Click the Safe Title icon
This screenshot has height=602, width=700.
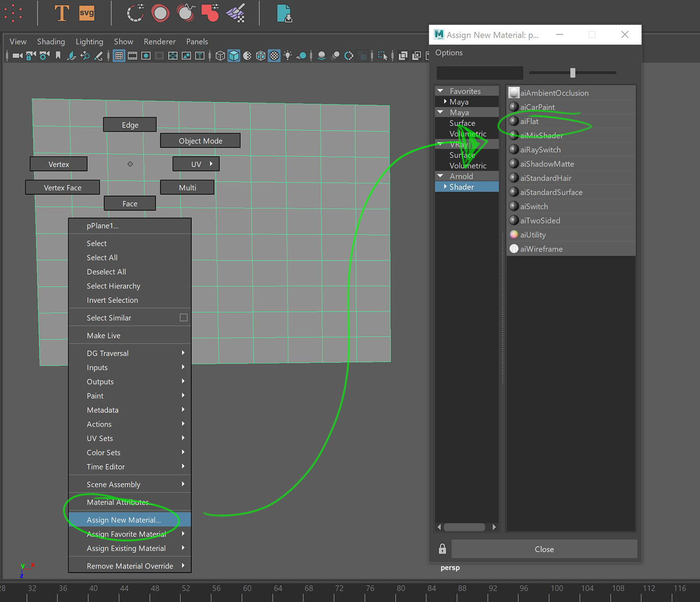(x=200, y=56)
